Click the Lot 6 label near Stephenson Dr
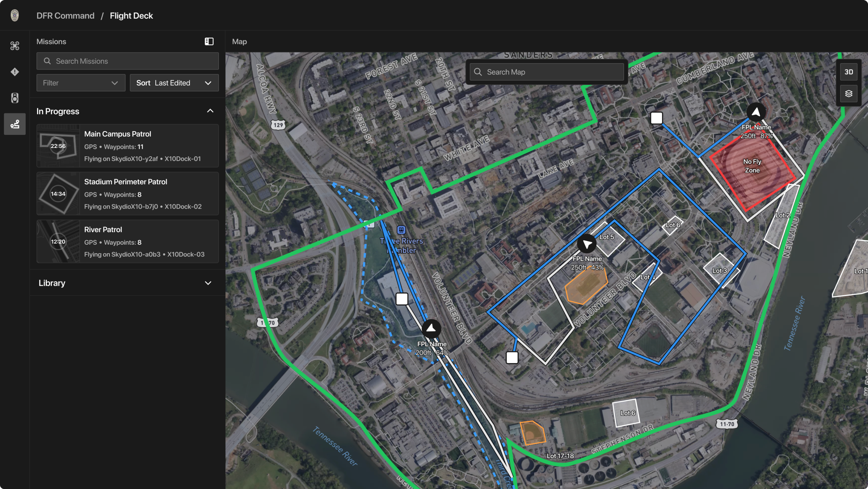Viewport: 868px width, 489px height. click(x=628, y=413)
